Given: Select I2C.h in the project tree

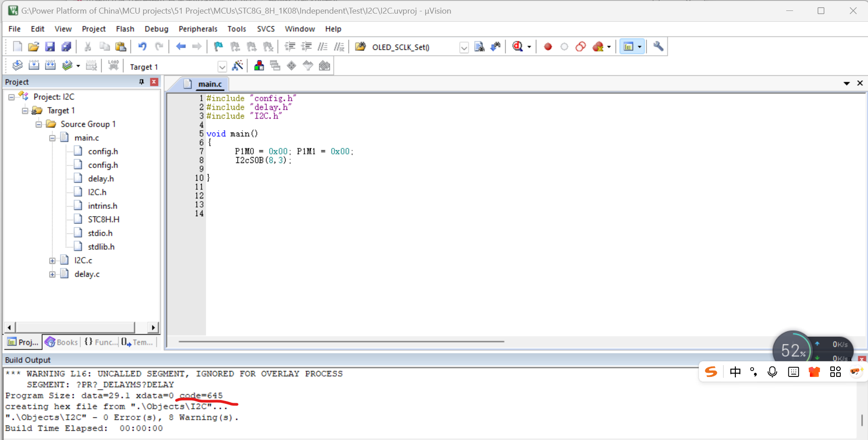Looking at the screenshot, I should click(97, 192).
